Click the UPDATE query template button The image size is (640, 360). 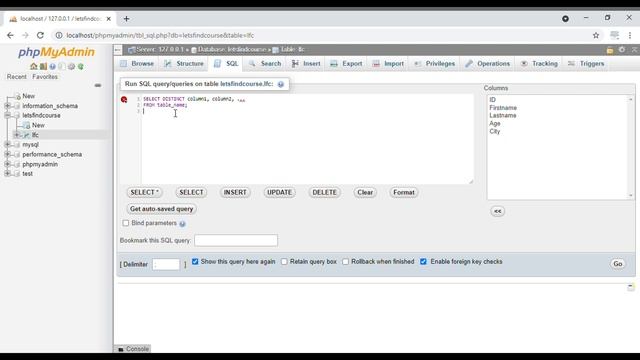(x=280, y=192)
